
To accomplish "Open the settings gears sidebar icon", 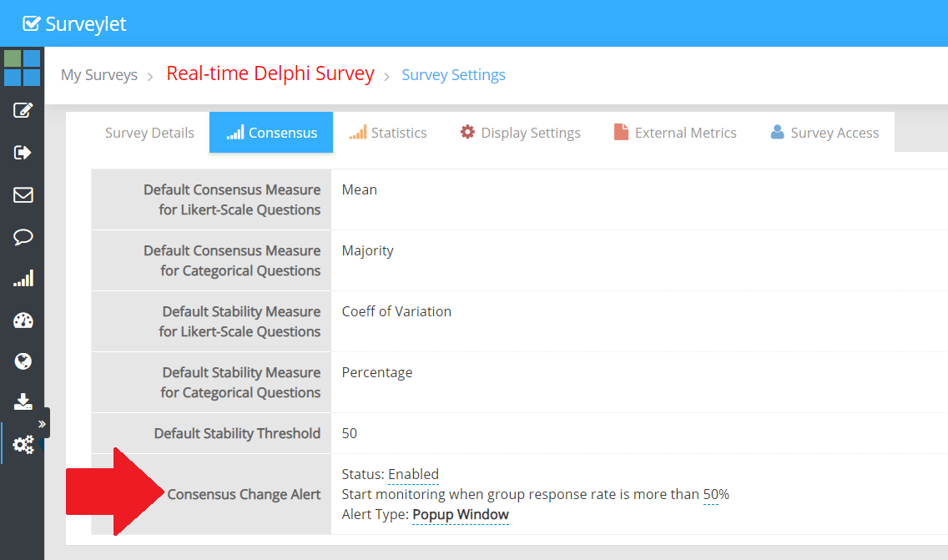I will pyautogui.click(x=23, y=444).
